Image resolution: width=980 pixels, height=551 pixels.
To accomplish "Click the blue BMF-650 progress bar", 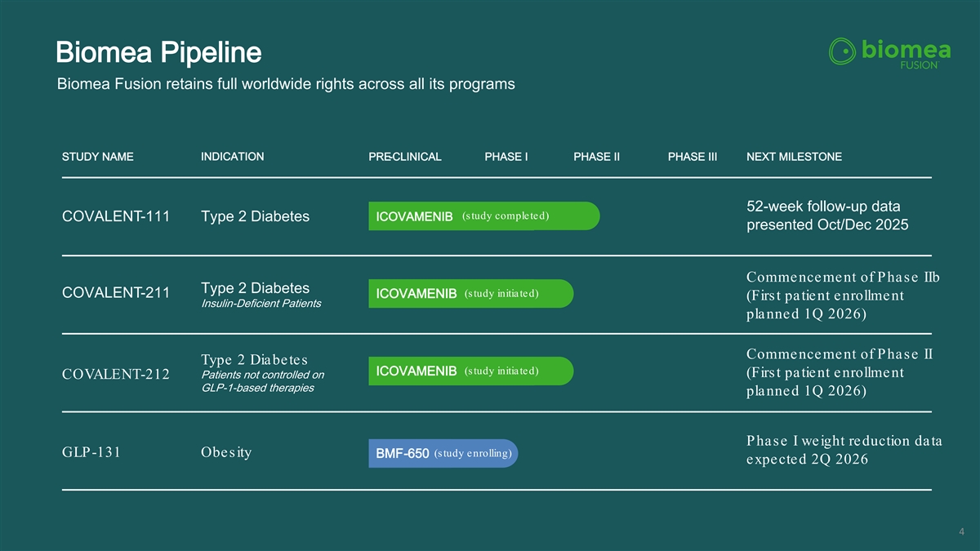I will 443,454.
